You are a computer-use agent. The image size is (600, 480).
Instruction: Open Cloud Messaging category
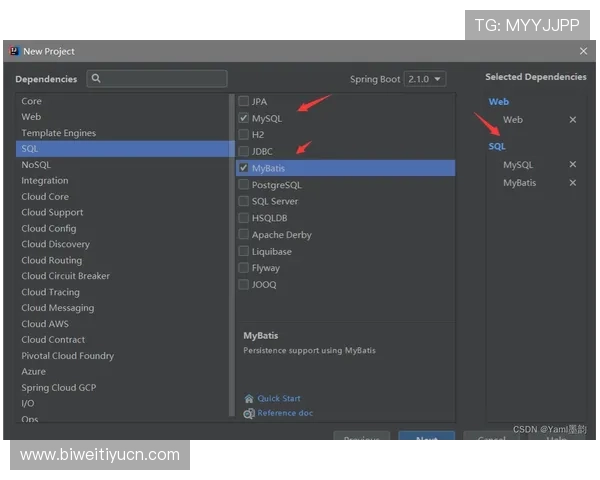click(x=122, y=308)
